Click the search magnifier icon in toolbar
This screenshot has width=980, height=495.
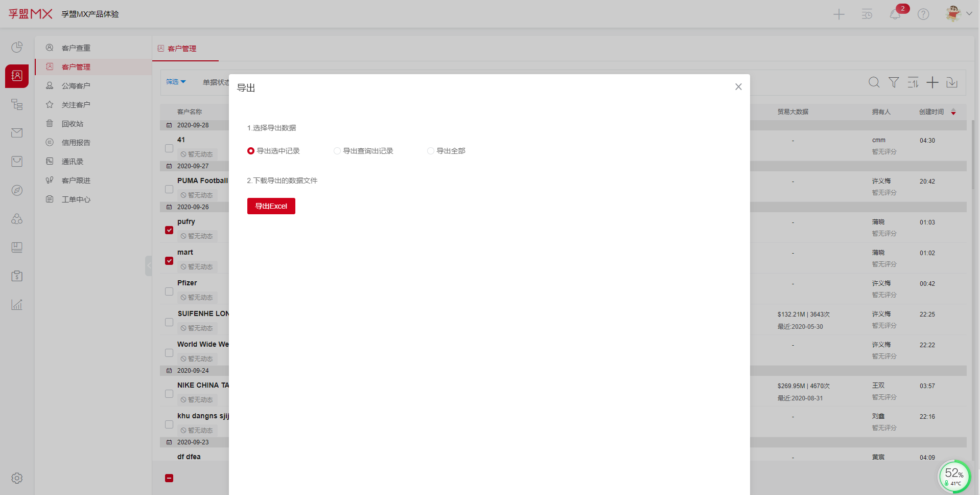(x=874, y=82)
